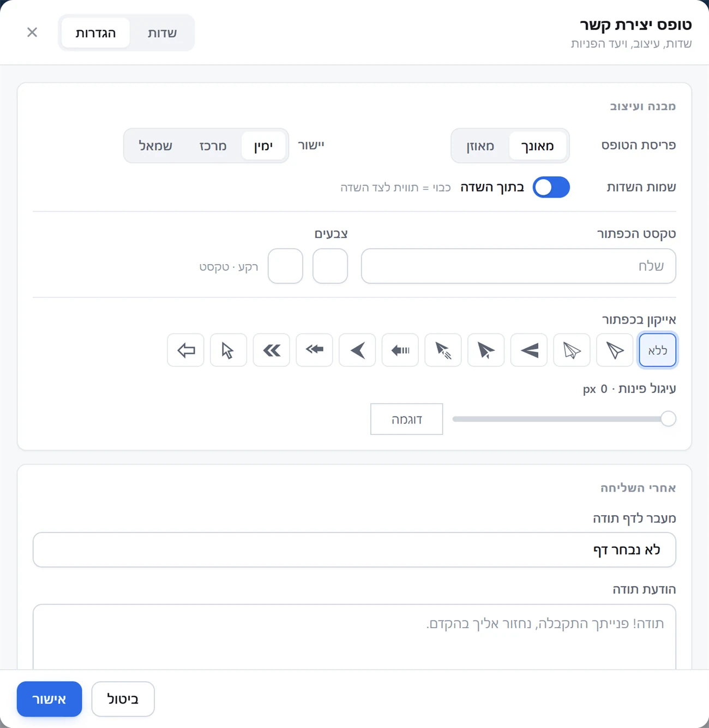Align the form to ימין
This screenshot has width=709, height=728.
263,146
